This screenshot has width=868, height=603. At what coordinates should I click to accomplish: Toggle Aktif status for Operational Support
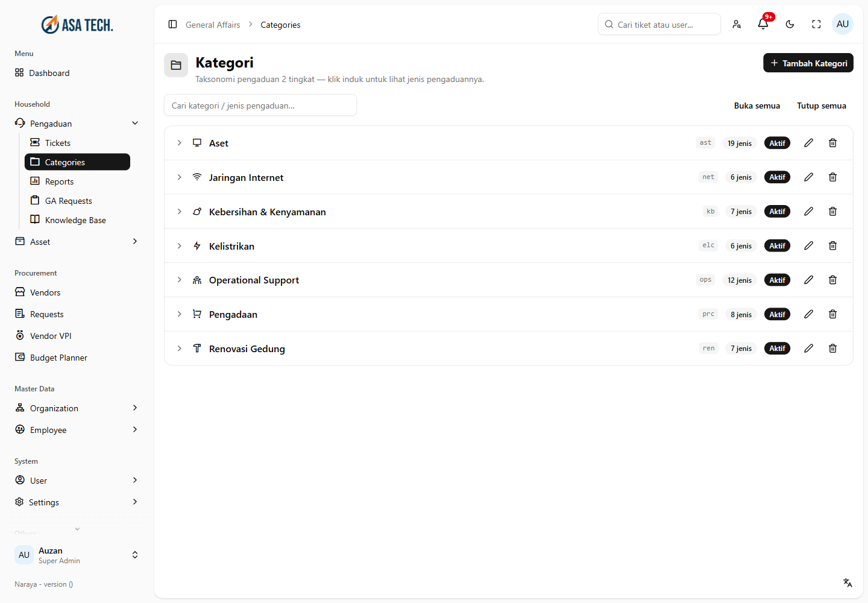[x=777, y=280]
